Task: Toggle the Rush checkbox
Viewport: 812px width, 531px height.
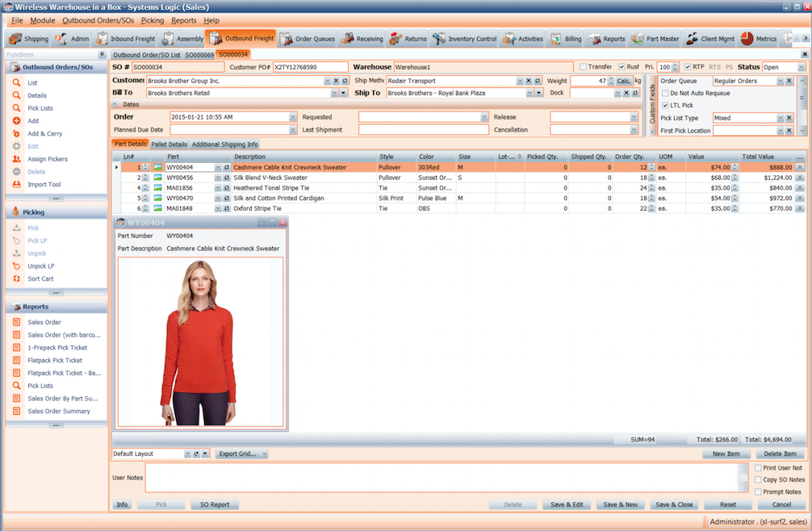Action: click(x=622, y=68)
